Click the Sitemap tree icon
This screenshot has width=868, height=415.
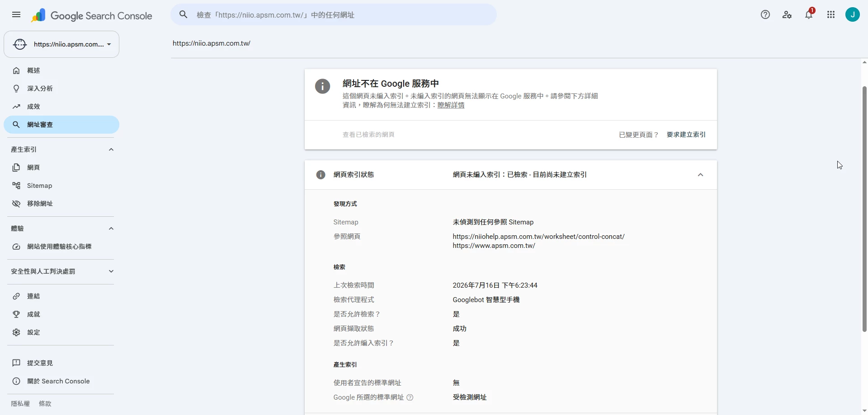click(16, 186)
